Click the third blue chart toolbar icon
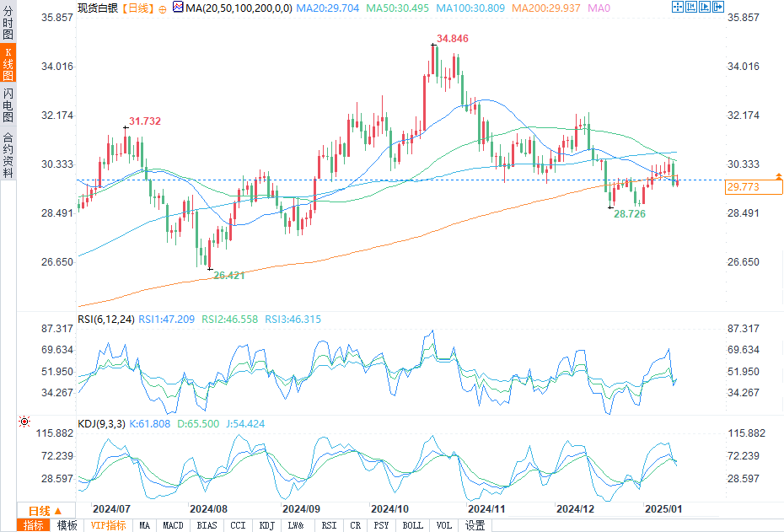 (706, 8)
